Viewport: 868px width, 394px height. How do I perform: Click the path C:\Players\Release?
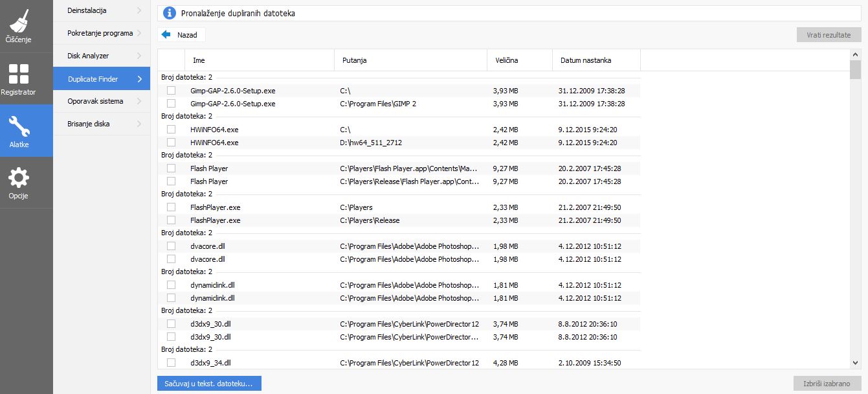(x=370, y=220)
